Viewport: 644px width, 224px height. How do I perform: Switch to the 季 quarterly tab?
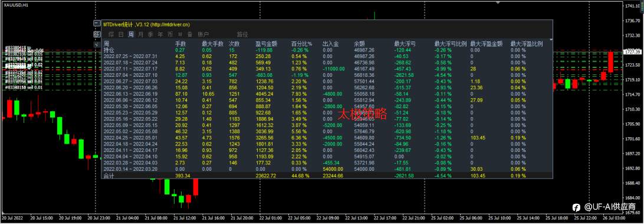(x=150, y=34)
